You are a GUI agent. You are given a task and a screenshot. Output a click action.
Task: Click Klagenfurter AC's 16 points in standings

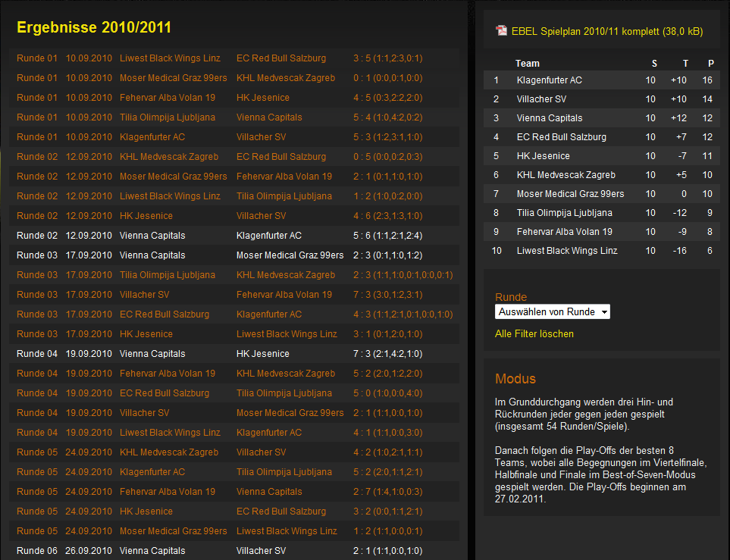pos(707,80)
